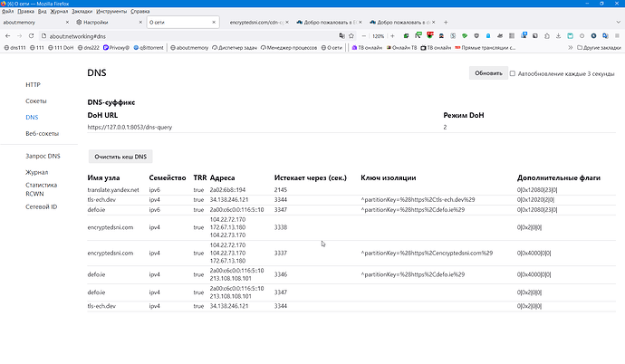Switch to the Настройки tab
This screenshot has height=364, width=625.
[108, 23]
